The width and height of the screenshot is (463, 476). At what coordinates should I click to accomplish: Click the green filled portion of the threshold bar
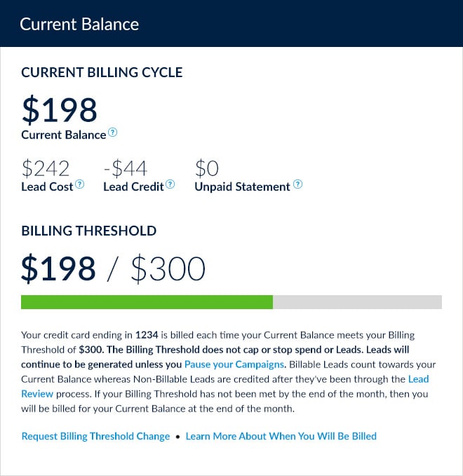click(147, 302)
